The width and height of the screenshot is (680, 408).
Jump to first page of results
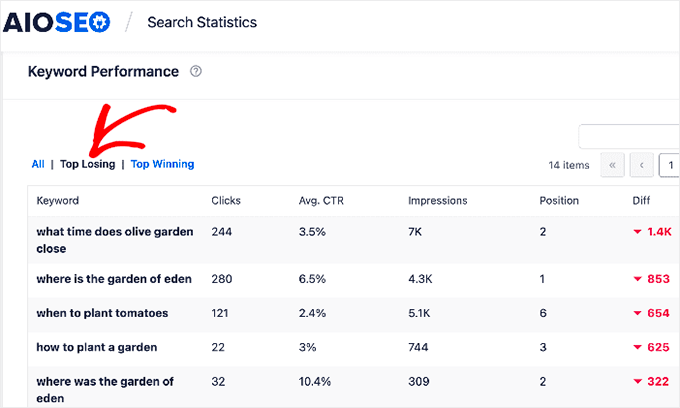pos(610,165)
